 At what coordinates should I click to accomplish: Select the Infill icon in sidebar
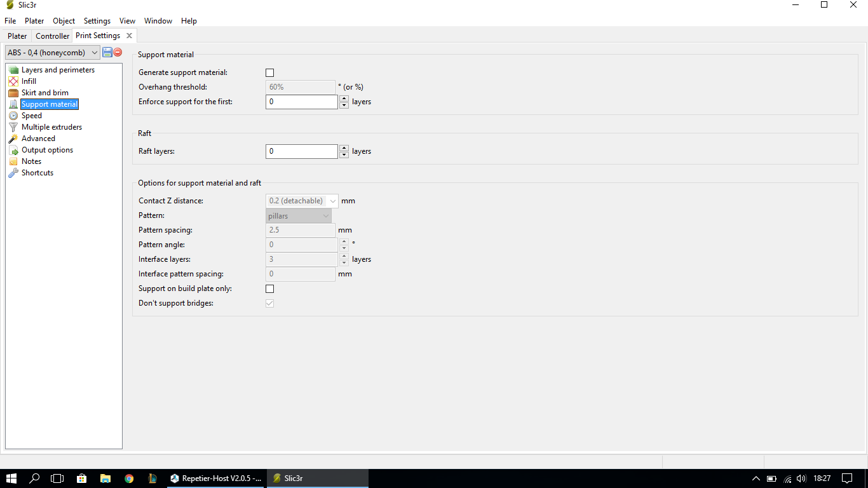tap(13, 81)
